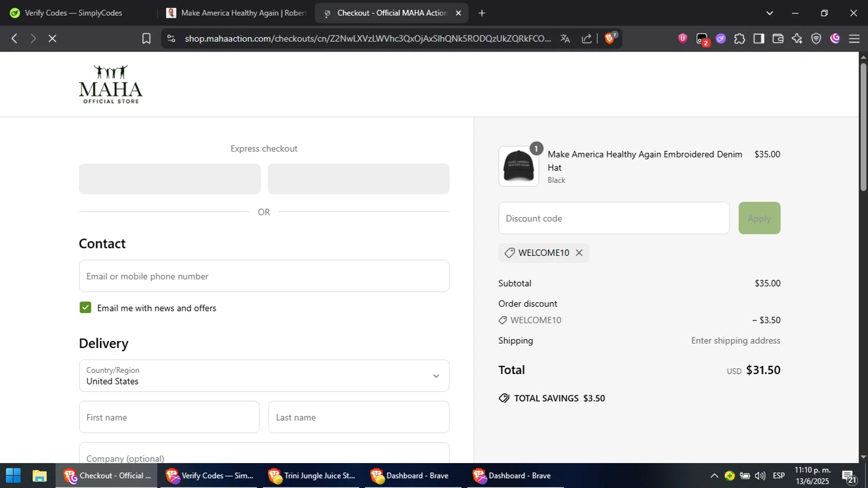This screenshot has height=488, width=868.
Task: Open Leo AI sparkle icon
Action: pyautogui.click(x=797, y=38)
